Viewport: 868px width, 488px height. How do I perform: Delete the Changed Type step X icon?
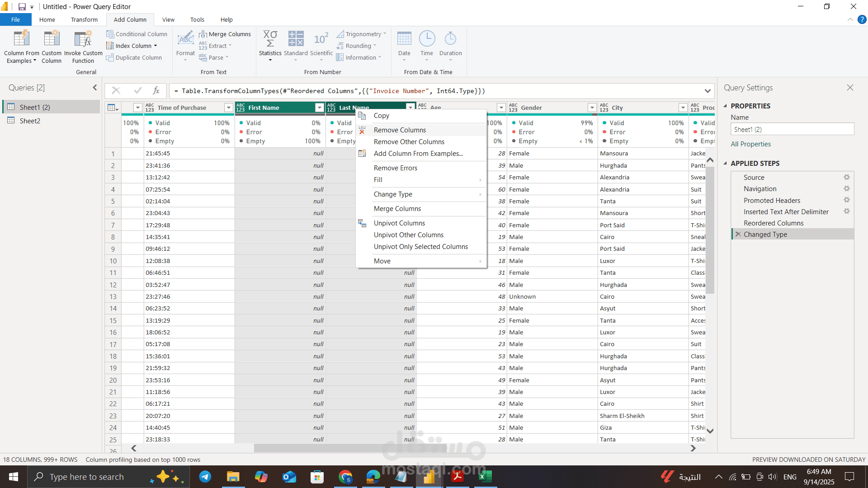coord(738,234)
